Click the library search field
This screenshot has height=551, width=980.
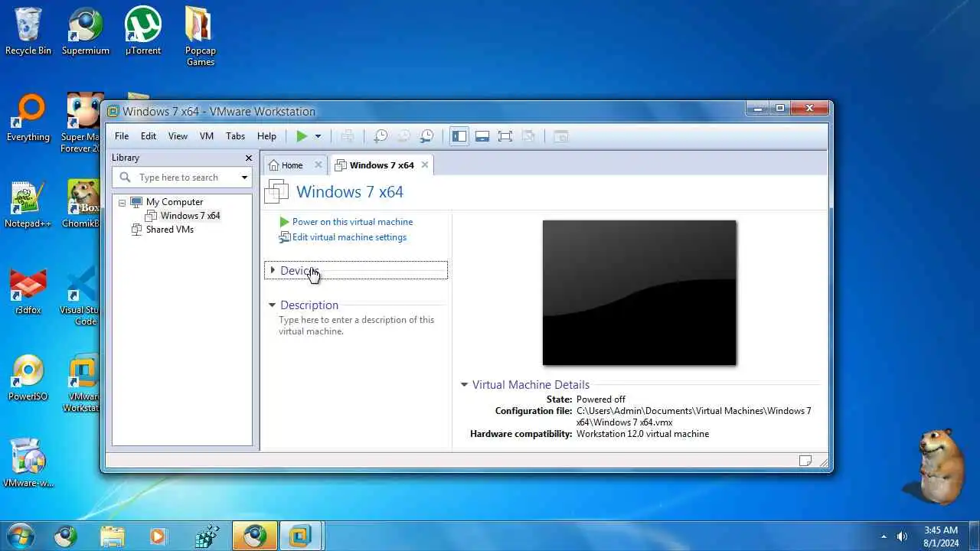coord(182,178)
